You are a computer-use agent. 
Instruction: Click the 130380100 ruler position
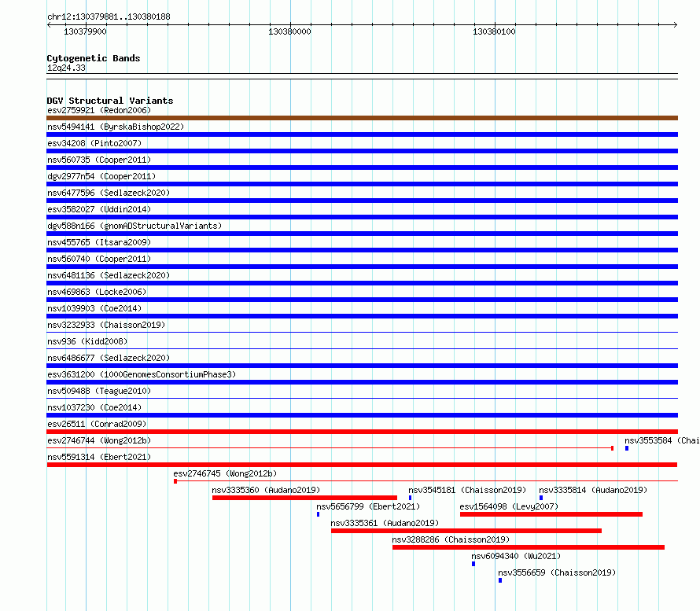(x=494, y=31)
